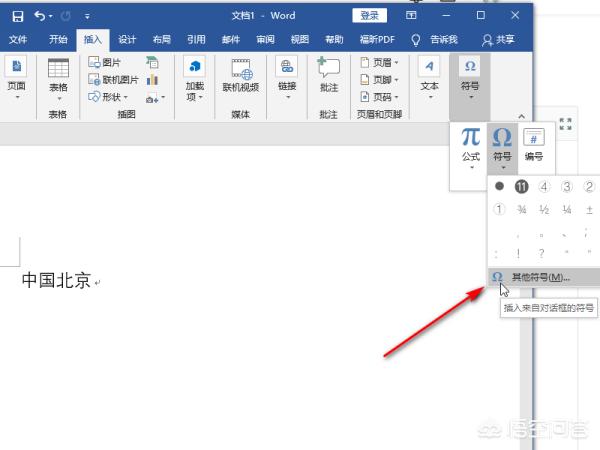Click the 告诉我 lightbulb search

pos(434,40)
